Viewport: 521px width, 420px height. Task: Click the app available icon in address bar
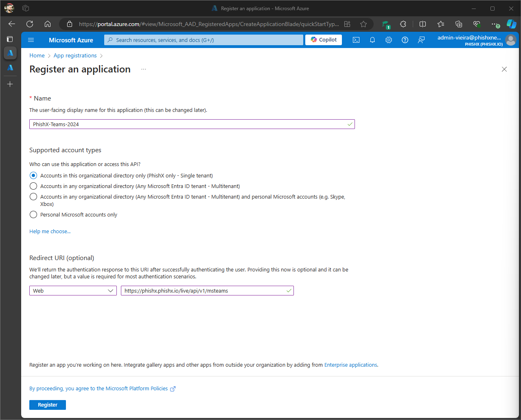click(347, 24)
